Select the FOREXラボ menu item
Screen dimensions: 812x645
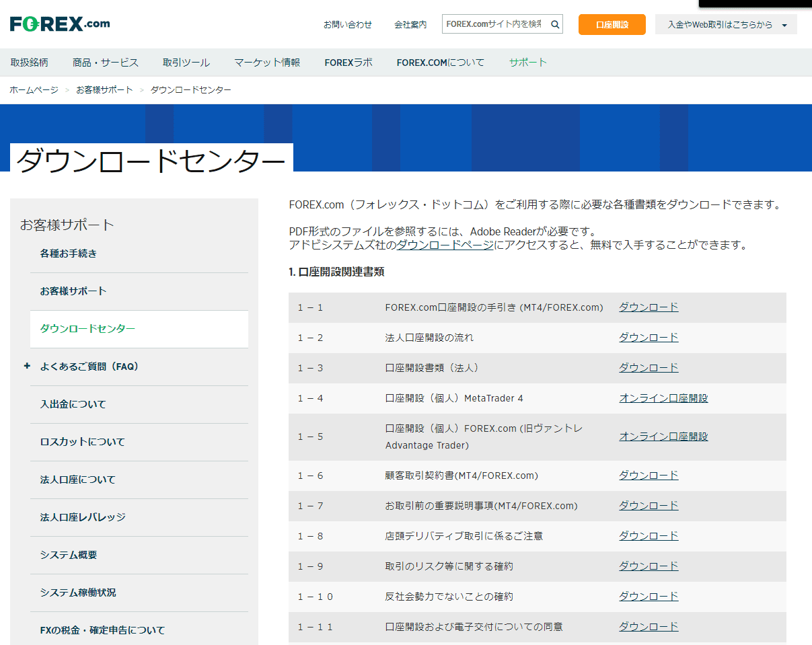(x=348, y=63)
